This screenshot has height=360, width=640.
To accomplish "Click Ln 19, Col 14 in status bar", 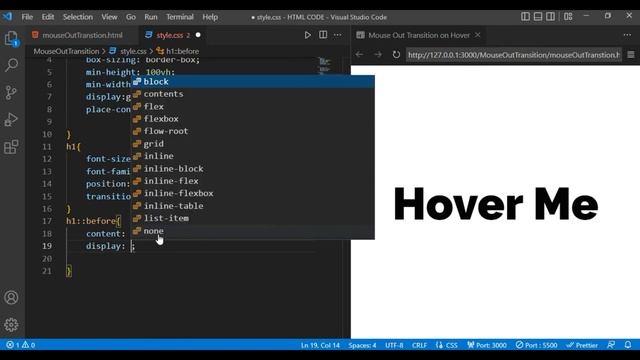I will tap(320, 345).
